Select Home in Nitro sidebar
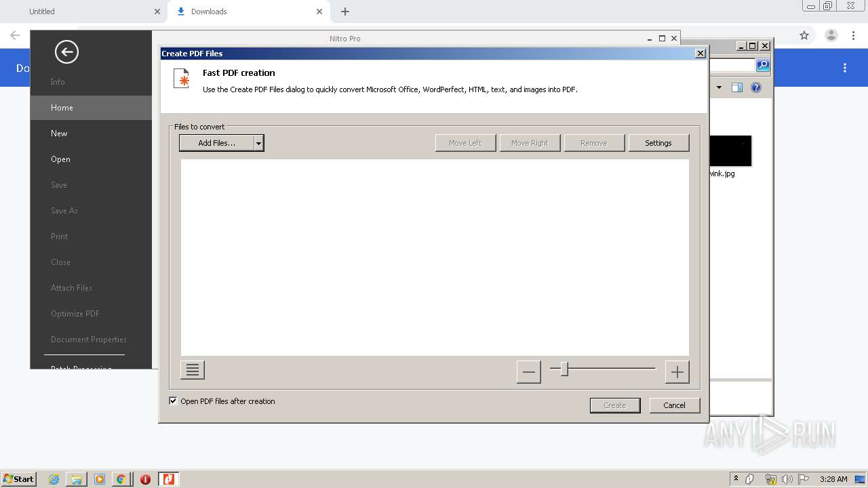 pyautogui.click(x=91, y=108)
